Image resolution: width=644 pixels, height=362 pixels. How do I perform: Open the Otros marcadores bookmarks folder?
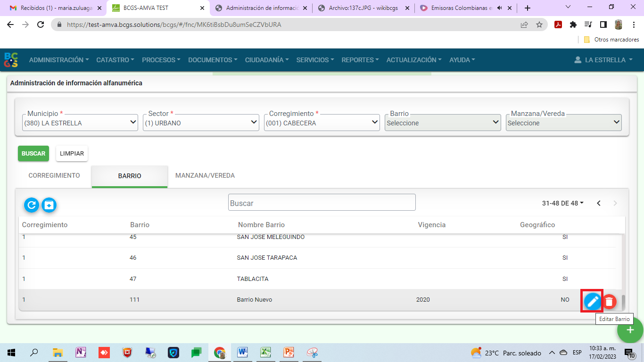click(611, 40)
